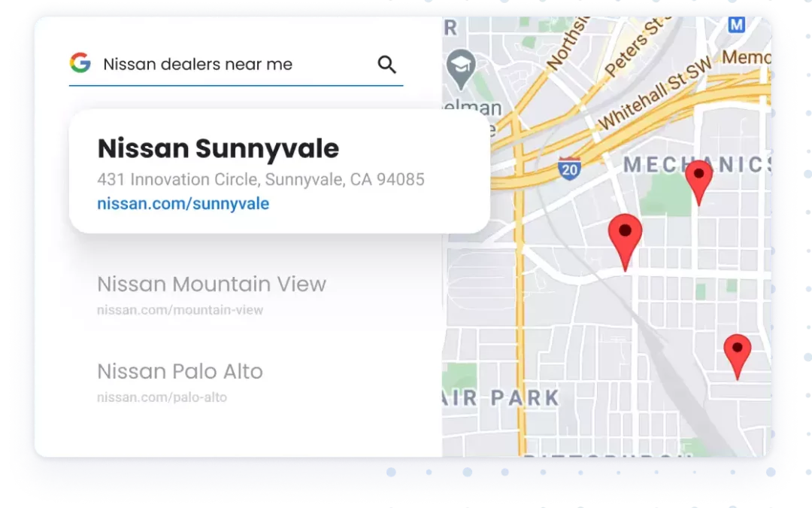The width and height of the screenshot is (812, 508).
Task: Select the Nissan Palo Alto result
Action: click(180, 371)
